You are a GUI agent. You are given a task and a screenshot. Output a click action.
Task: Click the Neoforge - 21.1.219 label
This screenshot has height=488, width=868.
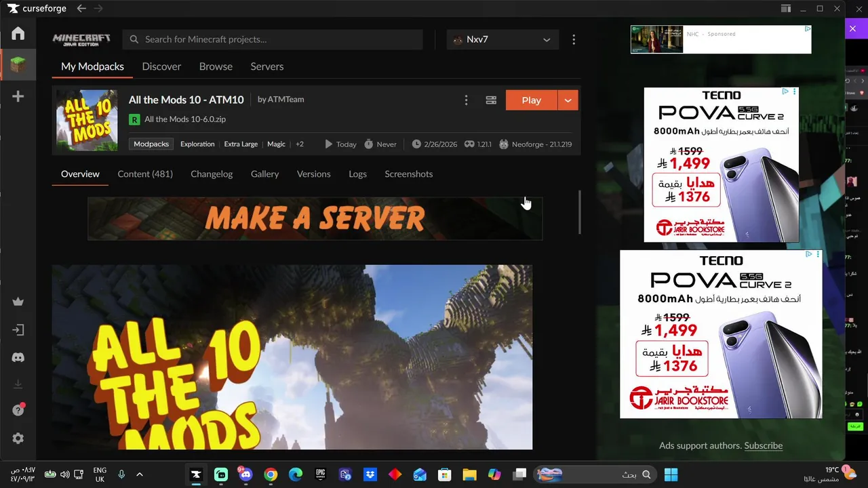542,144
